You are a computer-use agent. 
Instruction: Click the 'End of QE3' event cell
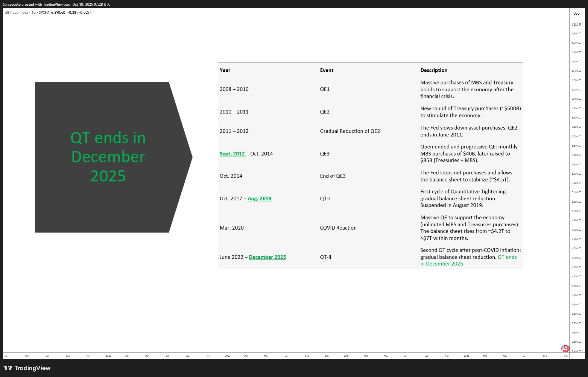[333, 176]
